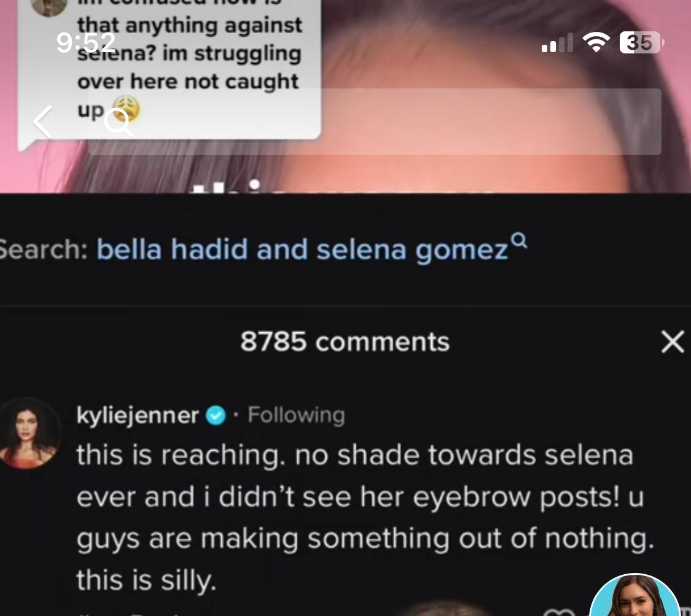Image resolution: width=691 pixels, height=616 pixels.
Task: Tap the commenter avatar in the reply bubble
Action: [x=49, y=7]
